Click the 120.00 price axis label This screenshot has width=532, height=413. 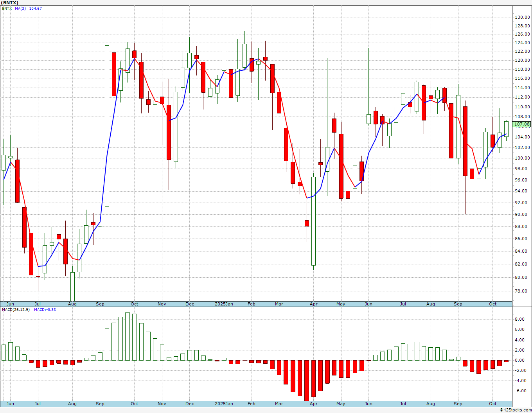pos(522,60)
